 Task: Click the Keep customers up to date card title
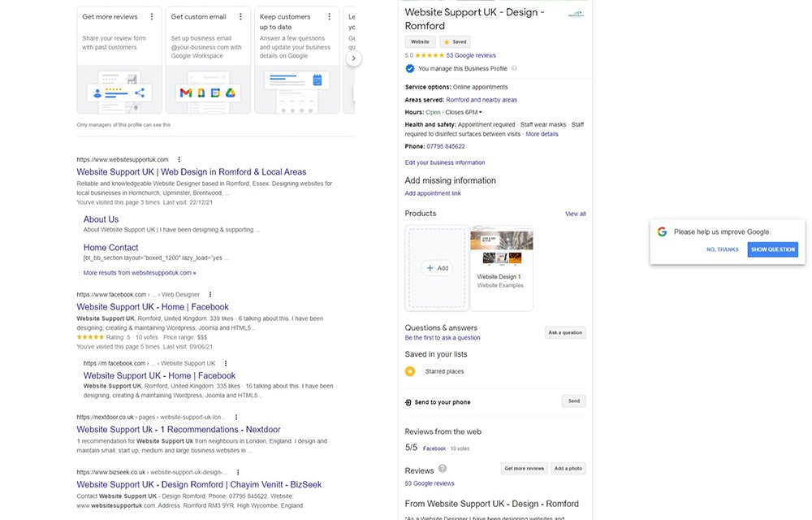click(x=285, y=22)
